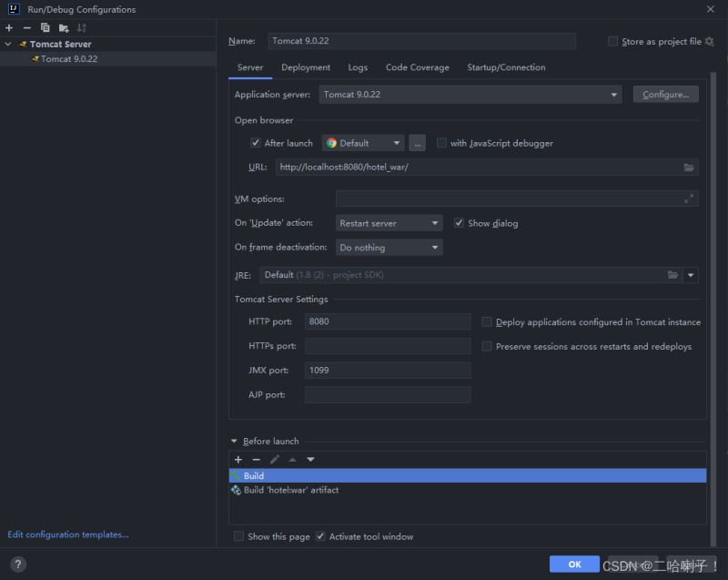728x580 pixels.
Task: Uncheck the After launch checkbox
Action: coord(256,143)
